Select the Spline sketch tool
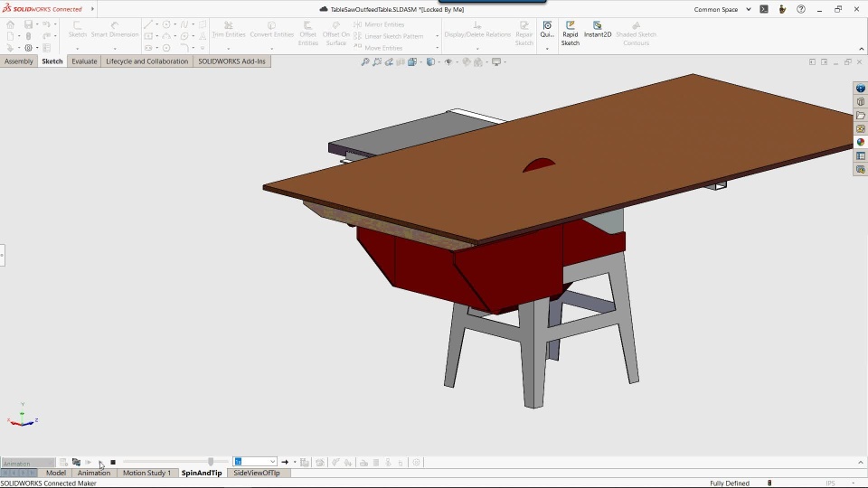The height and width of the screenshot is (488, 868). (x=184, y=24)
